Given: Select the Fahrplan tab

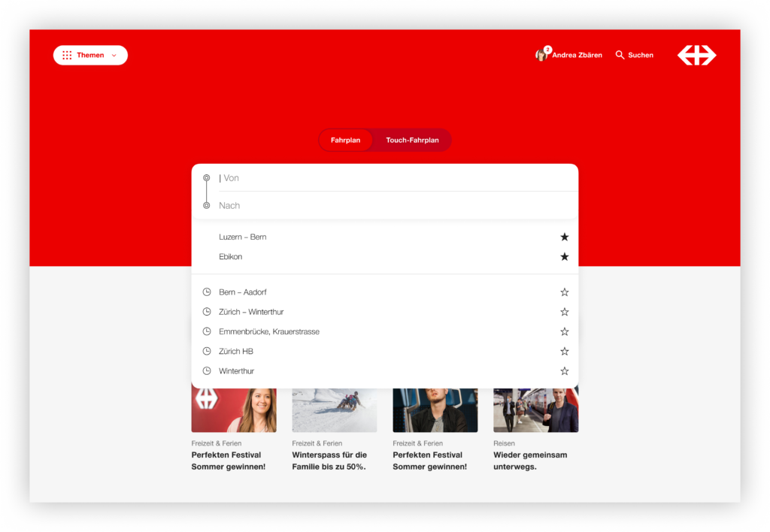Looking at the screenshot, I should pyautogui.click(x=345, y=141).
